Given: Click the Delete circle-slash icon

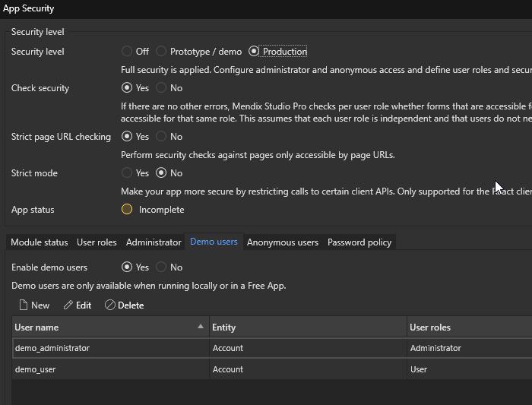Looking at the screenshot, I should pos(110,305).
